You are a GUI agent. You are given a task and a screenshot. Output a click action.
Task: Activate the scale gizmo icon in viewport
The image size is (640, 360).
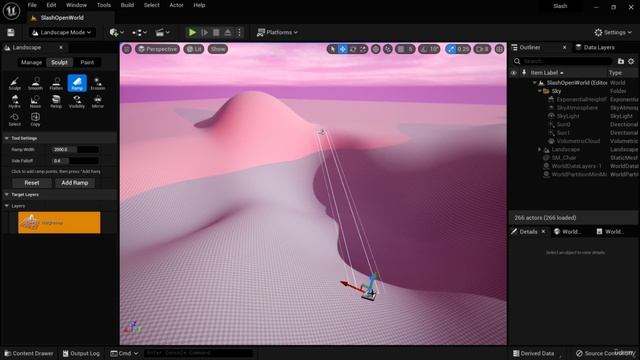(363, 49)
